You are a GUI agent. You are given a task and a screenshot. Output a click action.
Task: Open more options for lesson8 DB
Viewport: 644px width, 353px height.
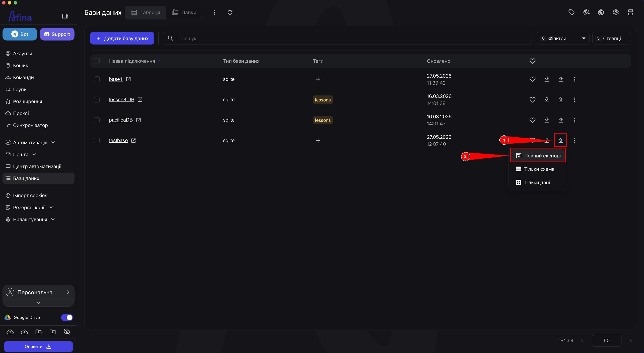coord(575,100)
